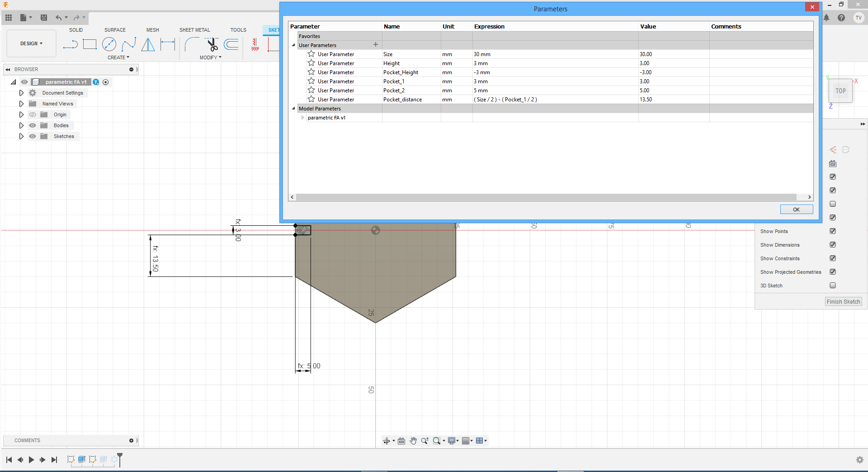868x472 pixels.
Task: Enable the 3D Sketch checkbox
Action: pyautogui.click(x=833, y=286)
